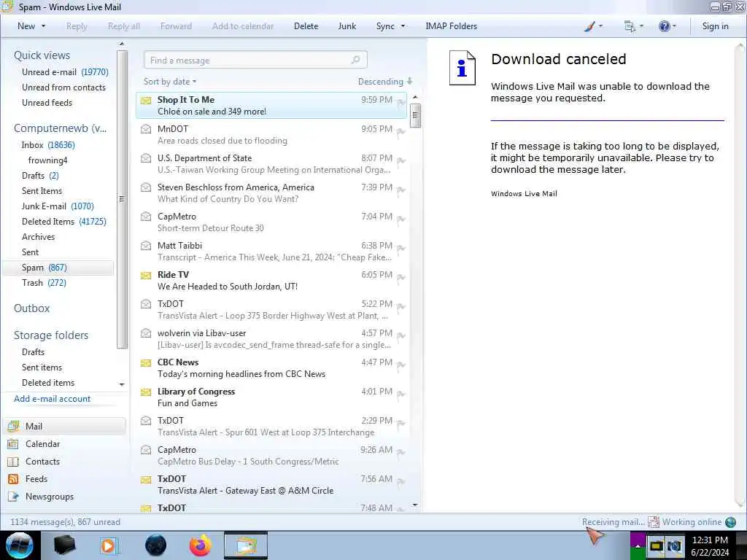Viewport: 747px width, 560px height.
Task: Click the Working online globe icon
Action: click(730, 522)
